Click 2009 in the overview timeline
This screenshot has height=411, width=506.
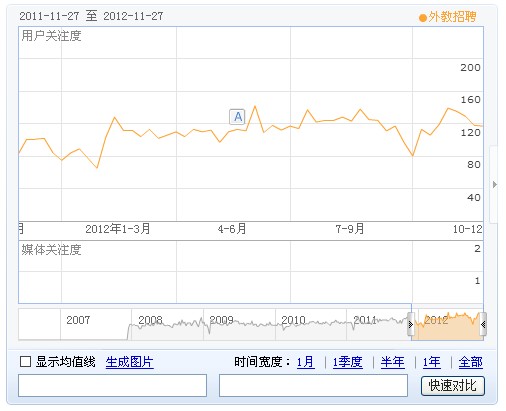tap(221, 320)
